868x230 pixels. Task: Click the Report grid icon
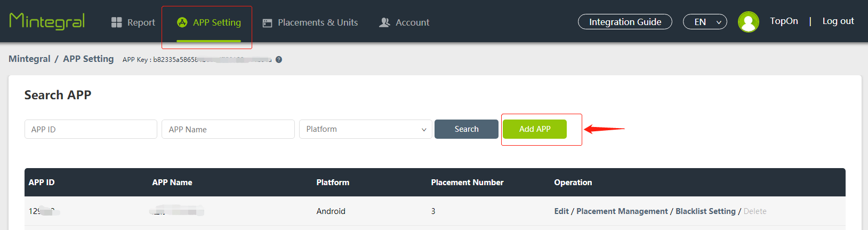(116, 22)
